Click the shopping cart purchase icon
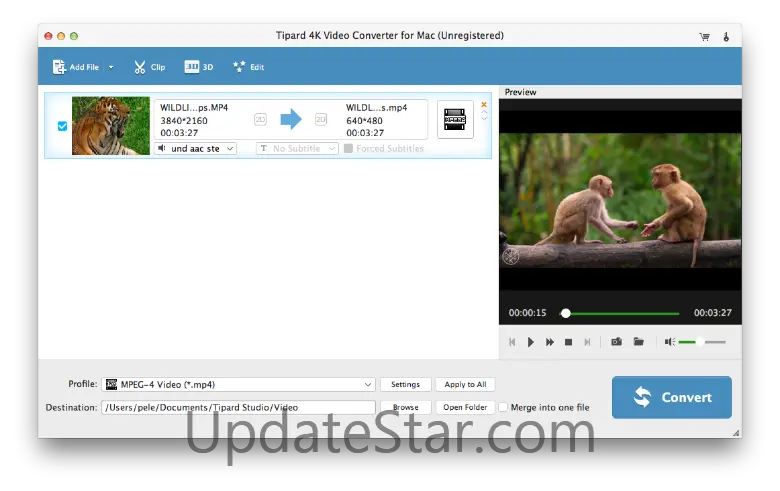Viewport: 780px width, 491px height. [704, 36]
